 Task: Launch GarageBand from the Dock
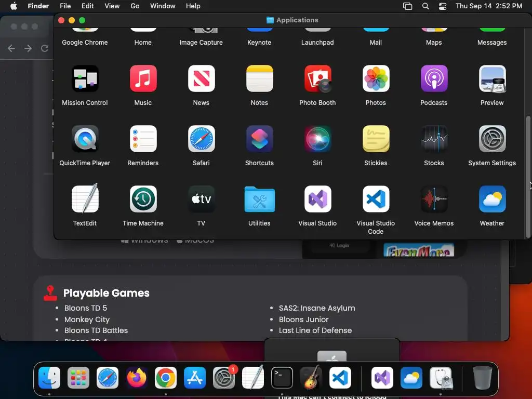(x=311, y=378)
